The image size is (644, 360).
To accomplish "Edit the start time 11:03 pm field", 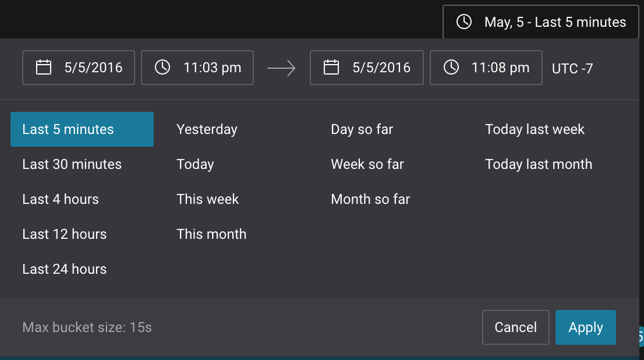I will pos(211,68).
